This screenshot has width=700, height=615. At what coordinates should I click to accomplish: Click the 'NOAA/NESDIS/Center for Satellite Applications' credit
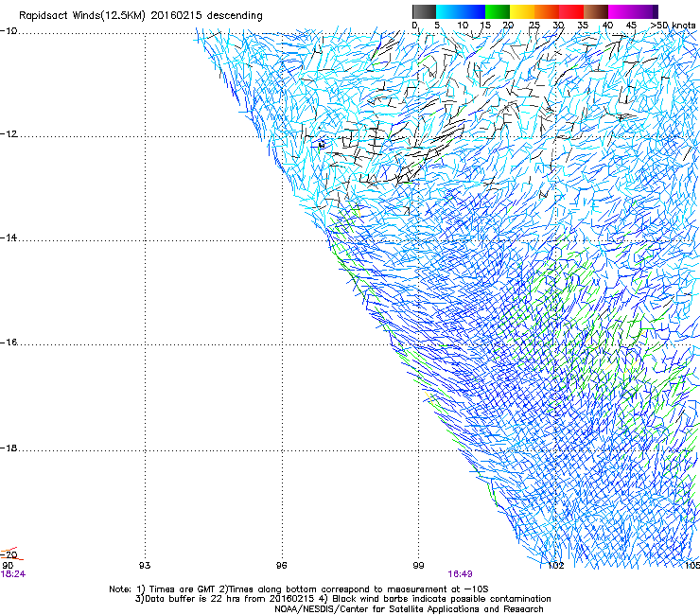(378, 609)
